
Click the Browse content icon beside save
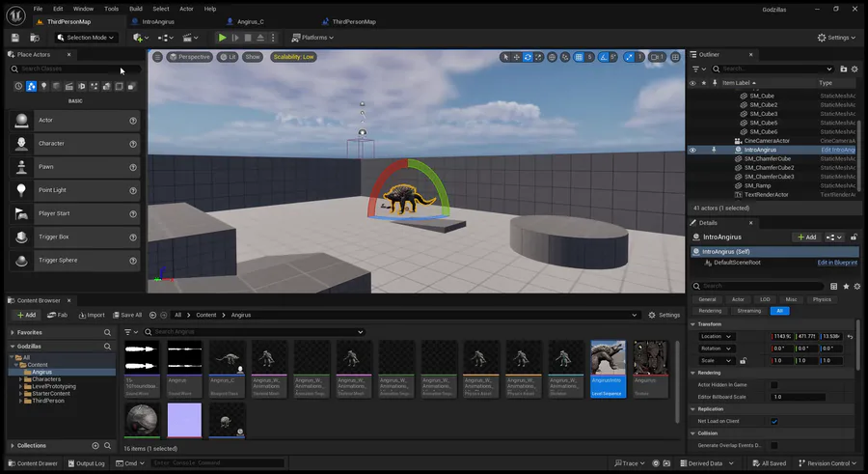click(x=35, y=38)
